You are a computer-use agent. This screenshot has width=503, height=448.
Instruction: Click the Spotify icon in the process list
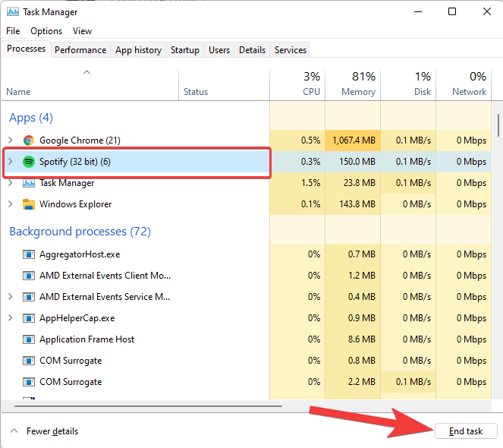(29, 162)
